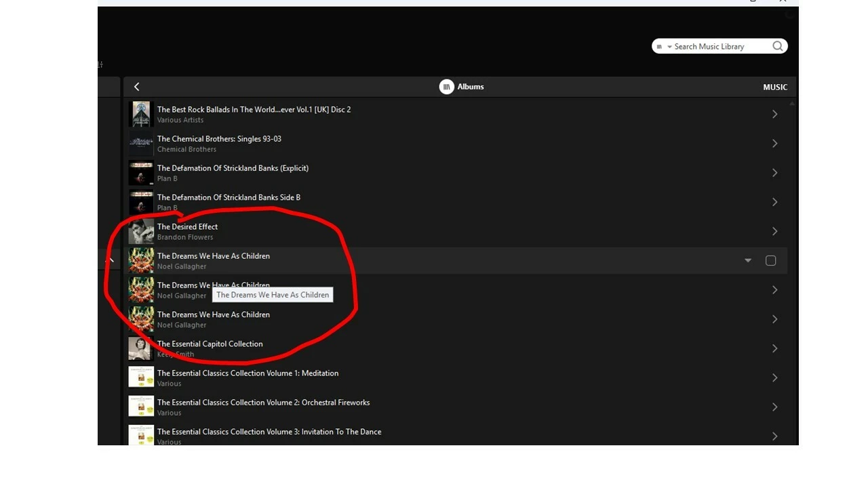The image size is (868, 488).
Task: Select The Essential Capitol Collection album art
Action: (141, 348)
